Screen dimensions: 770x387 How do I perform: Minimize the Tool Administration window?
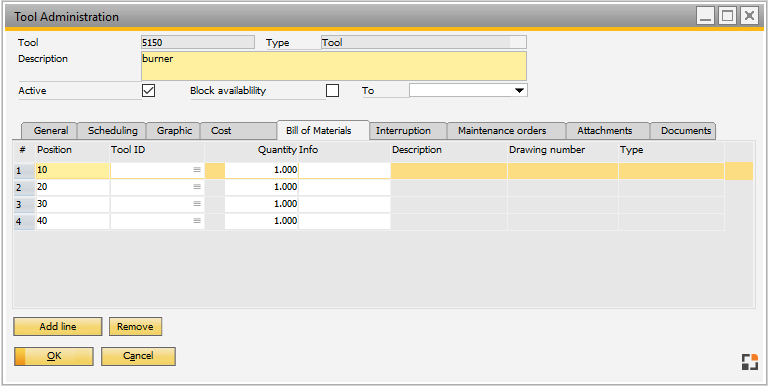click(706, 16)
